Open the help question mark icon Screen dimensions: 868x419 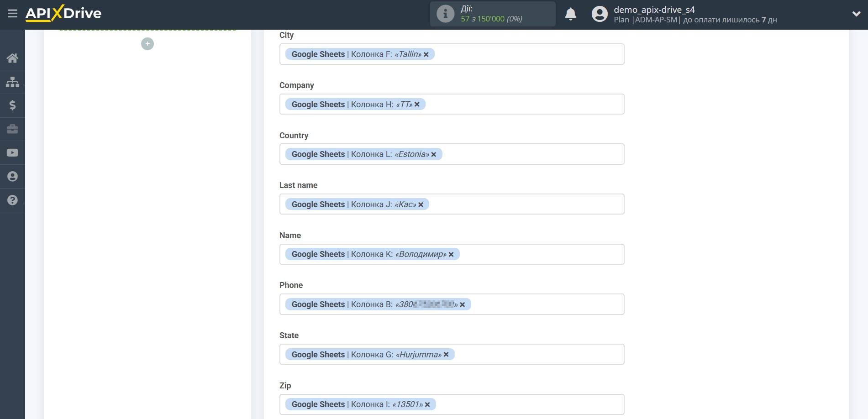[12, 200]
